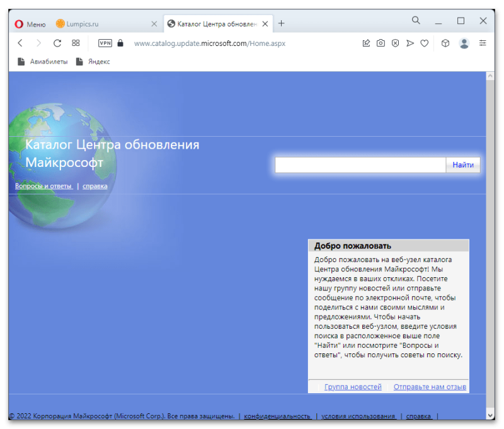Click the Добро пожаловать heading

[353, 246]
